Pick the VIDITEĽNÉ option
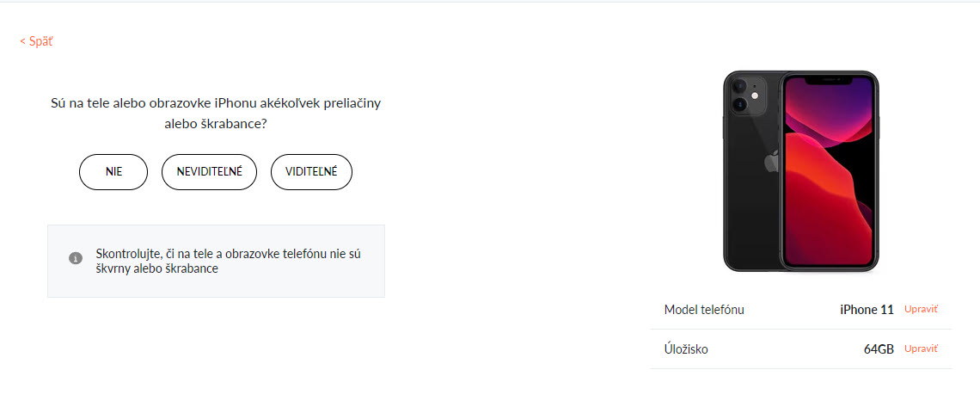 click(311, 172)
